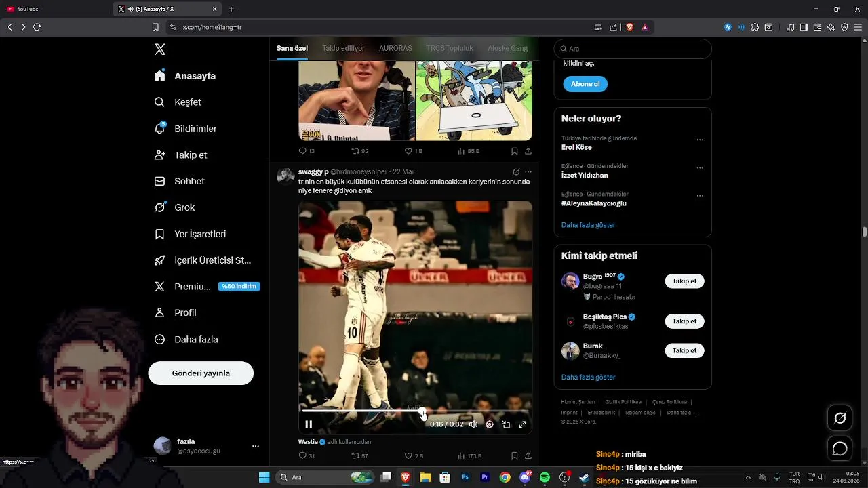Switch to TRCS Topluluk tab
Screen dimensions: 868x488
[x=450, y=49]
